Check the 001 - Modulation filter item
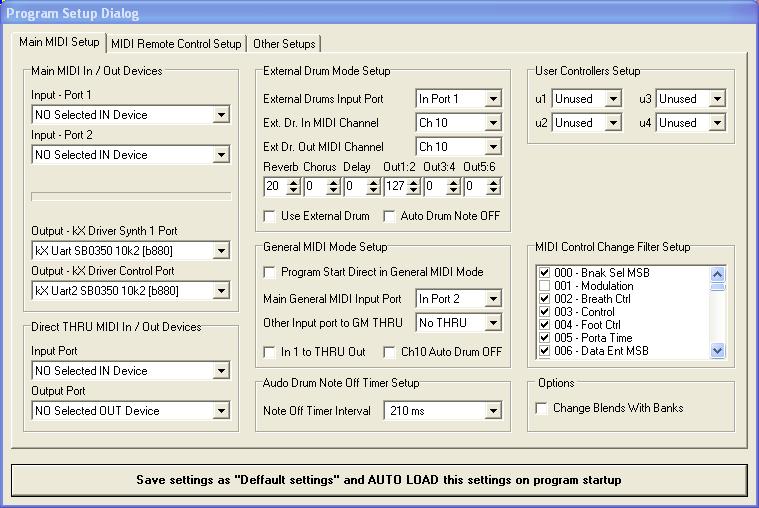 coord(544,286)
